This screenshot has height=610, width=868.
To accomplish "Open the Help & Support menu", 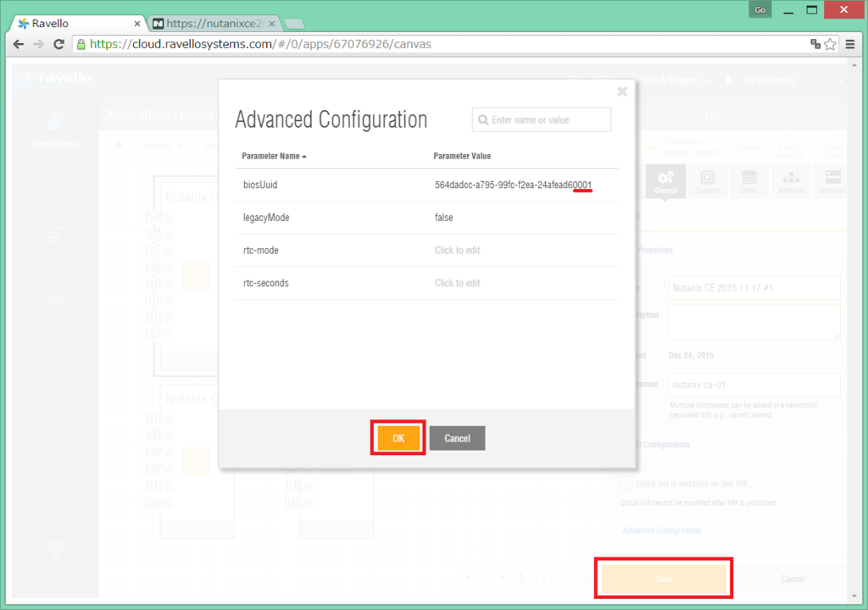I will [674, 80].
